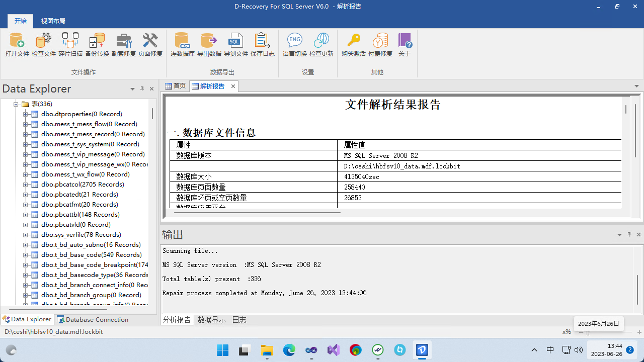The width and height of the screenshot is (644, 362).
Task: Show hidden system tray icons
Action: point(534,350)
